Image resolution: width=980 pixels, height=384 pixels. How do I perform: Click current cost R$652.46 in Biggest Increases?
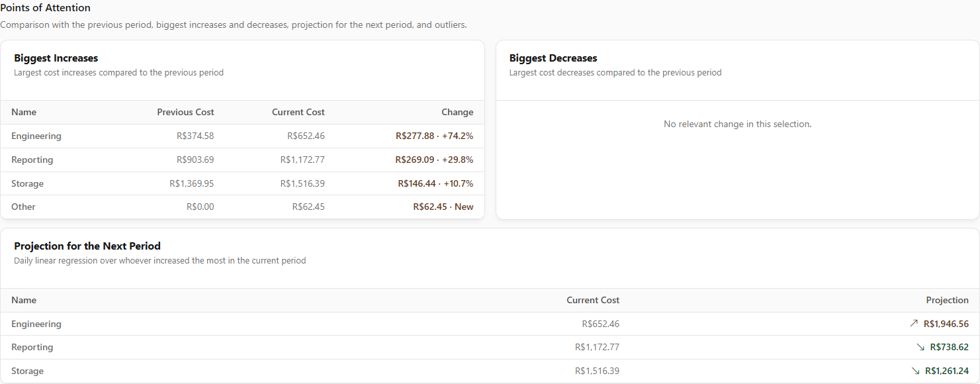(306, 136)
